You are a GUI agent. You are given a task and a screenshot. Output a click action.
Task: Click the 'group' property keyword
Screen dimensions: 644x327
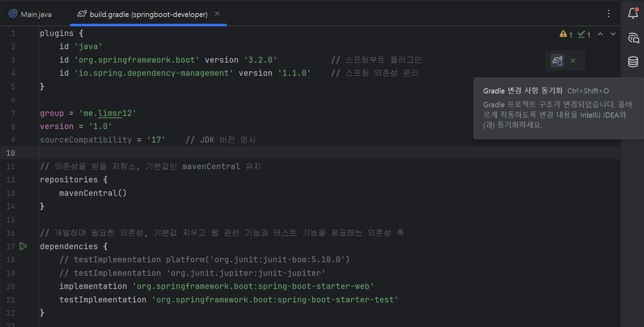[52, 113]
